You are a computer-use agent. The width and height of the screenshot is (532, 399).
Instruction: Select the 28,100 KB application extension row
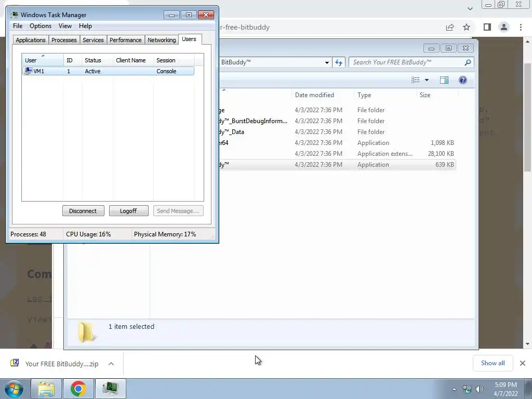[337, 153]
